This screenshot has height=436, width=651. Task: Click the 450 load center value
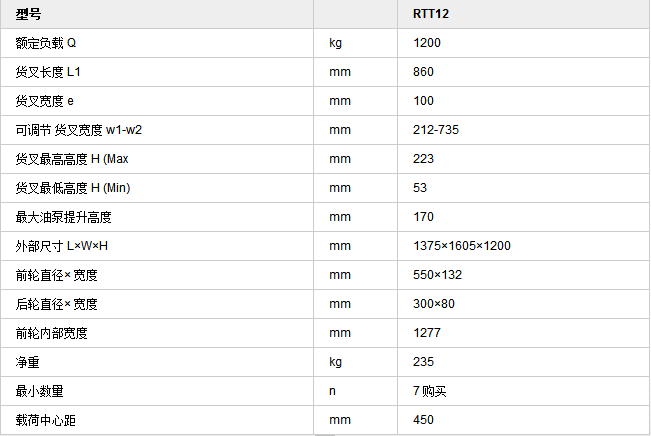[x=423, y=420]
